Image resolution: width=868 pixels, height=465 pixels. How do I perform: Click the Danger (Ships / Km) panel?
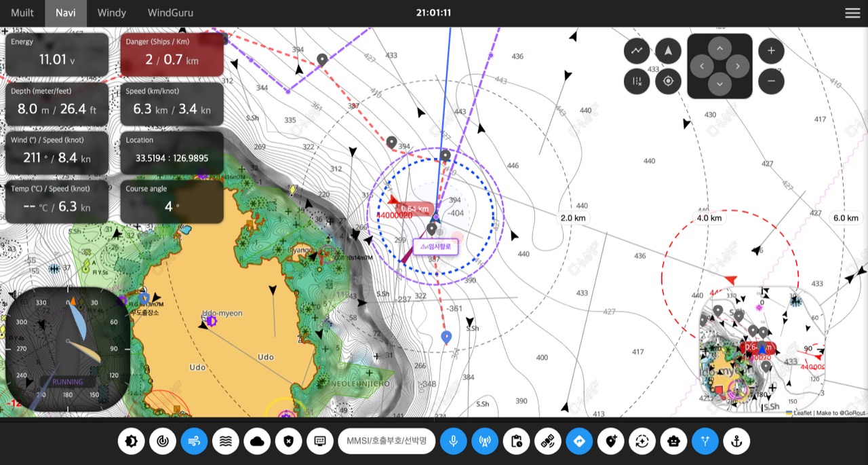tap(172, 54)
